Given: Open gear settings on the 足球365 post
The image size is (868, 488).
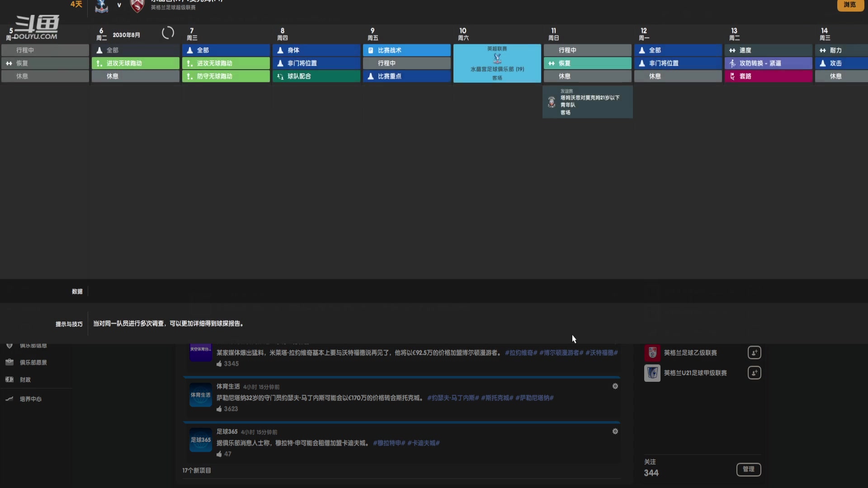Looking at the screenshot, I should pyautogui.click(x=615, y=432).
